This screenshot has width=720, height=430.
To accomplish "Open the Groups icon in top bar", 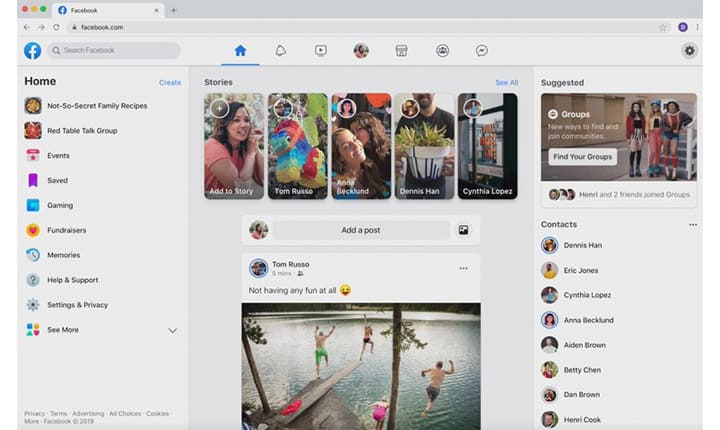I will [x=442, y=50].
